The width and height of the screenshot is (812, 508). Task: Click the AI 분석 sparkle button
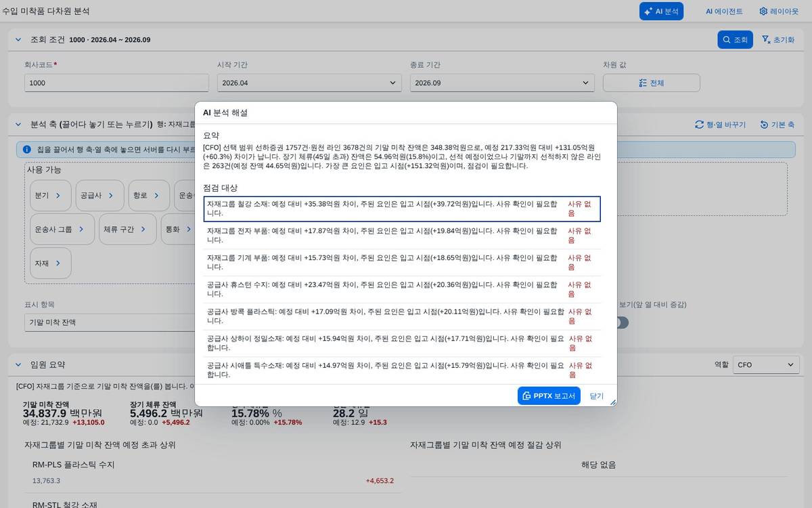point(661,12)
